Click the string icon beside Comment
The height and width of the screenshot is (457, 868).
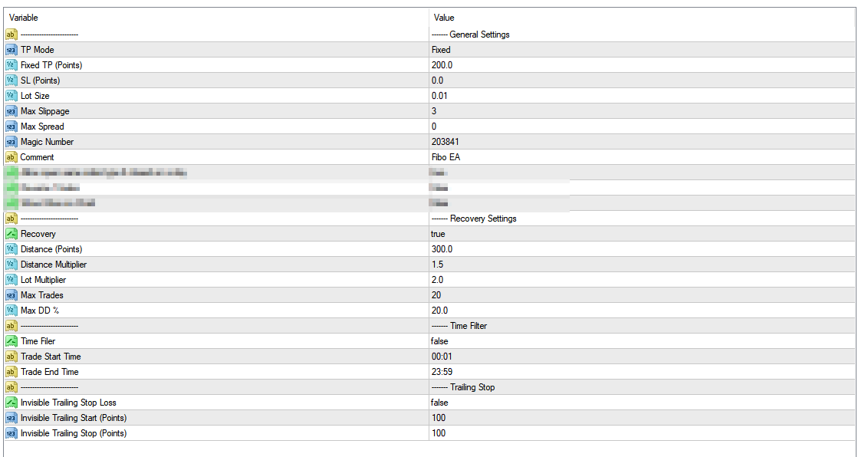click(x=11, y=157)
